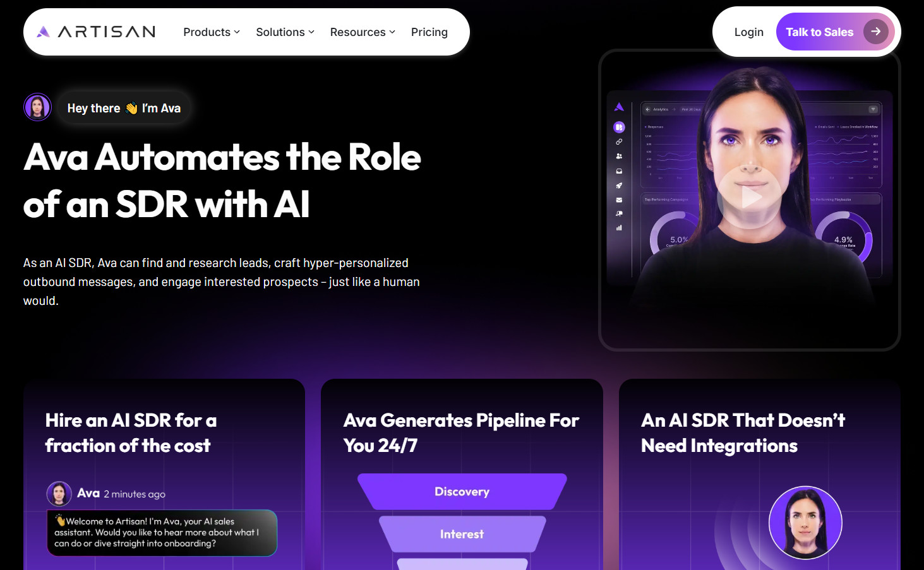The image size is (924, 570).
Task: Expand the Resources dropdown menu
Action: [x=363, y=32]
